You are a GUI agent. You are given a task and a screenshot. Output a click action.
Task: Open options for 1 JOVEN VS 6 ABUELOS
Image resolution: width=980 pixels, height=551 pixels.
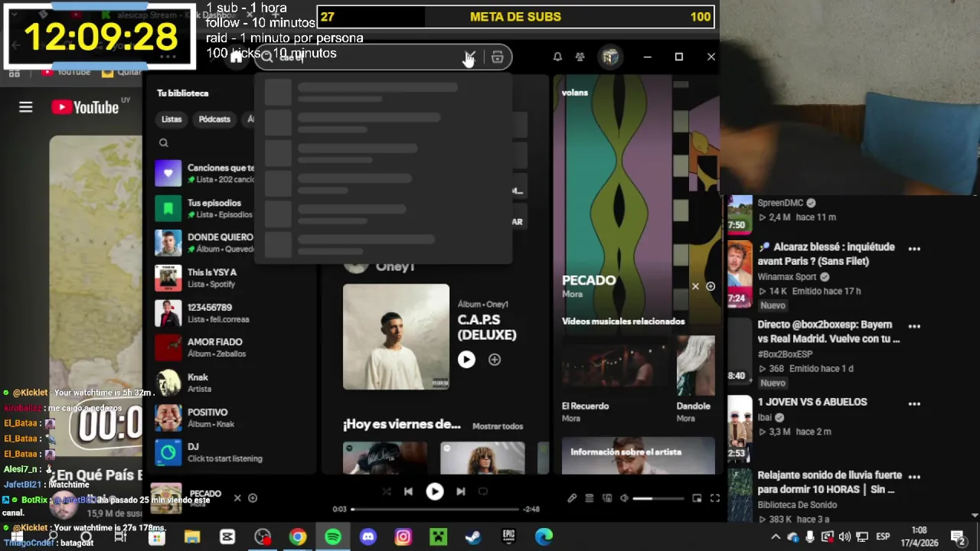[914, 403]
